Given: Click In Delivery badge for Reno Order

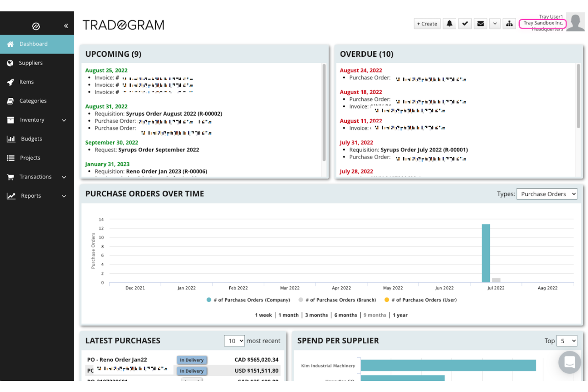Looking at the screenshot, I should coord(192,360).
